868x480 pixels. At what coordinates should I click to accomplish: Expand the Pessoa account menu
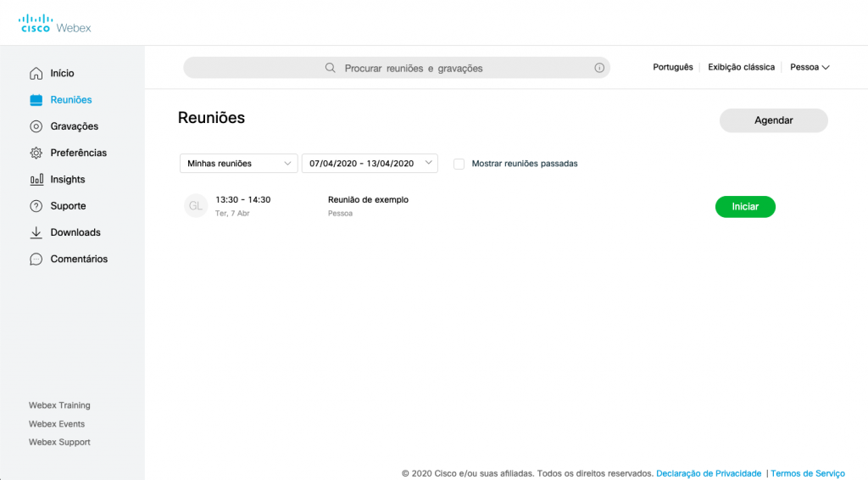809,67
